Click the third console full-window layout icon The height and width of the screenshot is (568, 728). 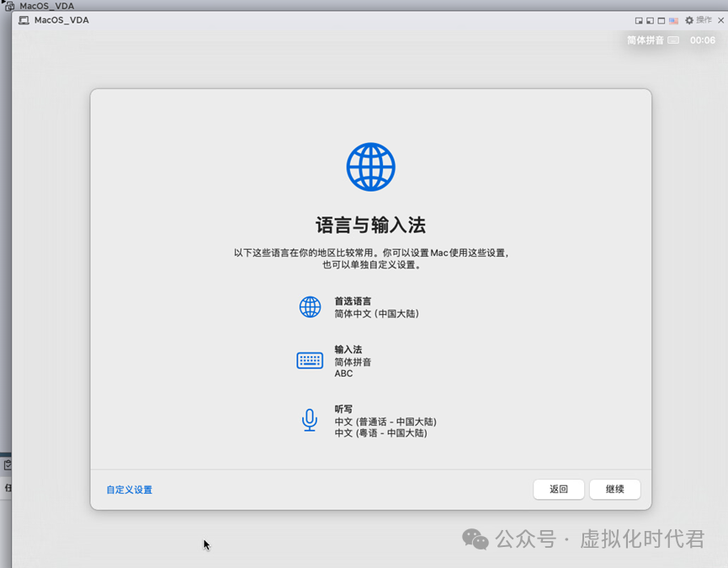click(x=662, y=20)
